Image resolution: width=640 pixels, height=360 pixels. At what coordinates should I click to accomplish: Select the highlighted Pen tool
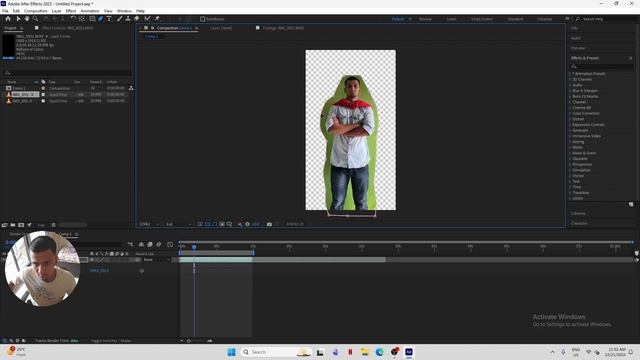(101, 19)
